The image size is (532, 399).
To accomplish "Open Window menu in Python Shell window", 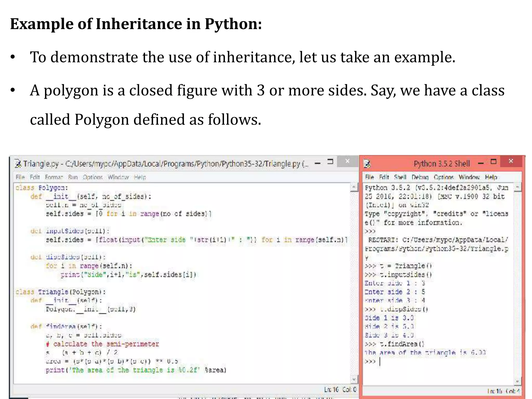I will click(469, 177).
